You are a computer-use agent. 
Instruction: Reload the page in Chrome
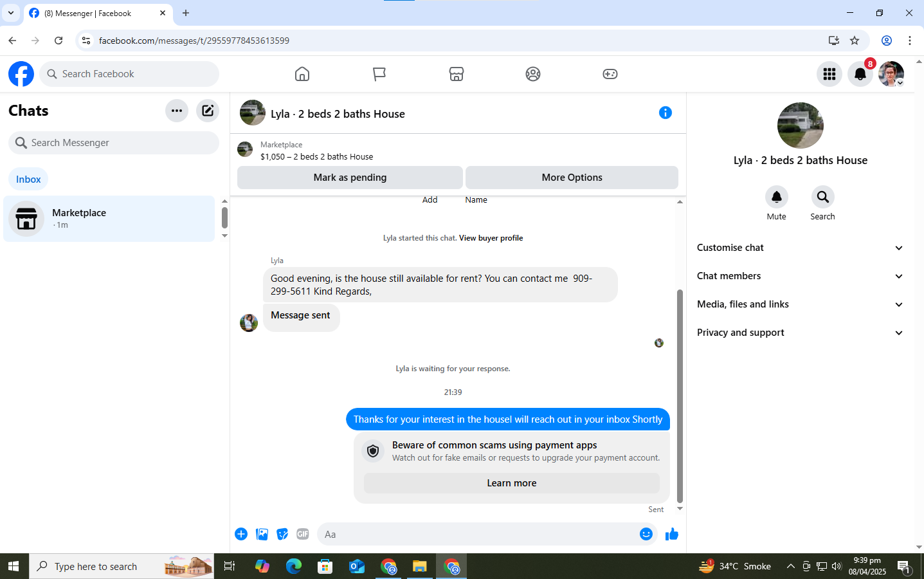point(59,41)
